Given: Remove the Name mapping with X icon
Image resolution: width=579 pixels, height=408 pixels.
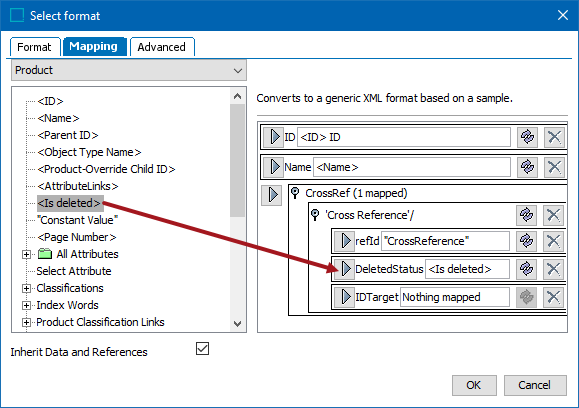Looking at the screenshot, I should coord(554,167).
